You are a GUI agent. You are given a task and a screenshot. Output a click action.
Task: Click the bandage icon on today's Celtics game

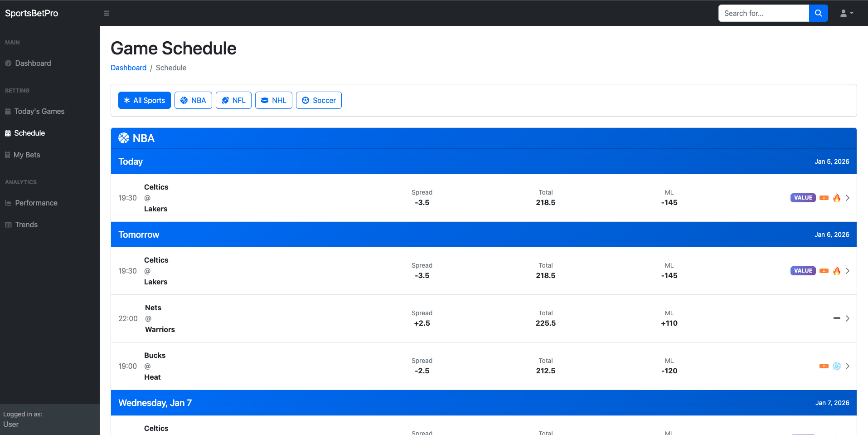[x=824, y=198]
